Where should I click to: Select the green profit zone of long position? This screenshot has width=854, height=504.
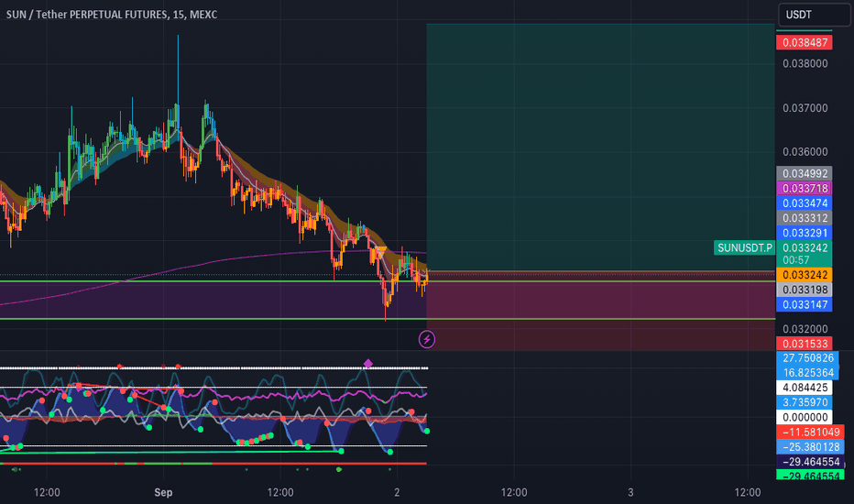pos(600,148)
